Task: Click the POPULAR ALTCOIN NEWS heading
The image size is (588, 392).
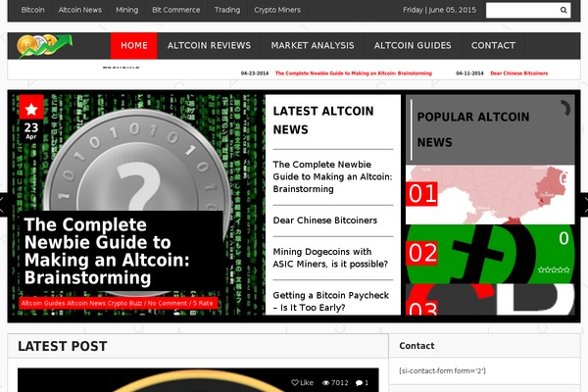Action: (x=473, y=129)
